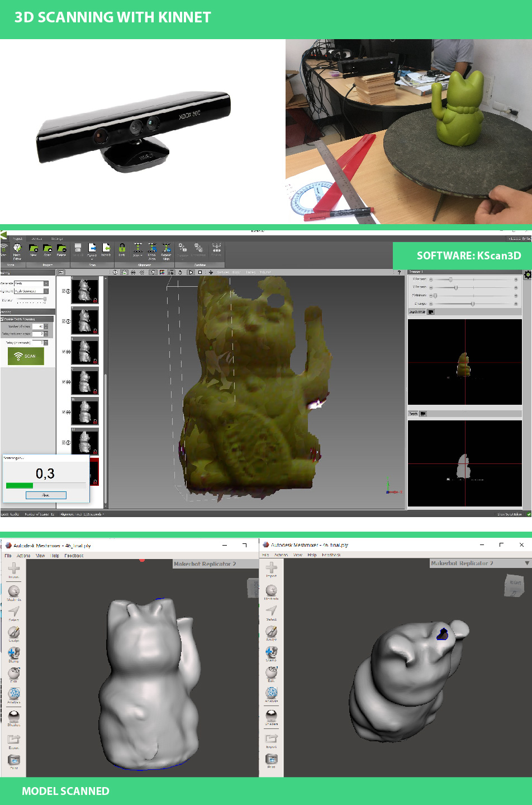The height and width of the screenshot is (805, 532).
Task: Open the help question mark in viewport
Action: 399,273
